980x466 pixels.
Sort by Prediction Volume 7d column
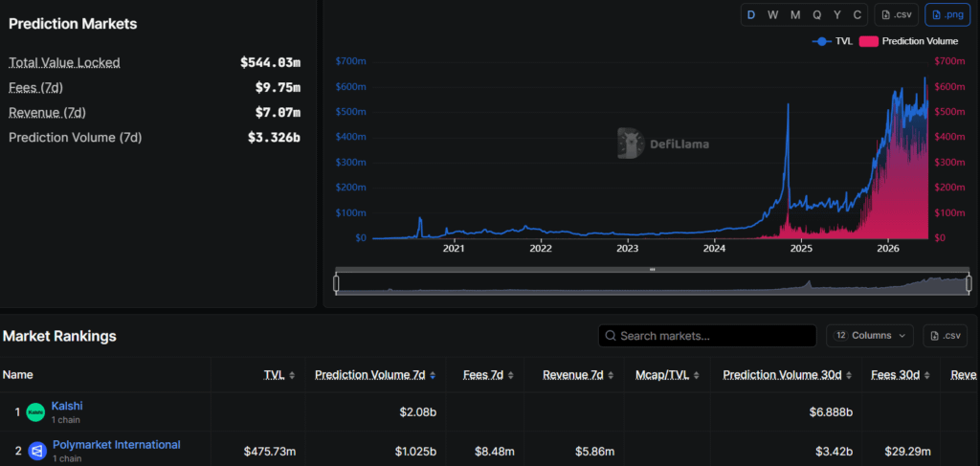375,375
